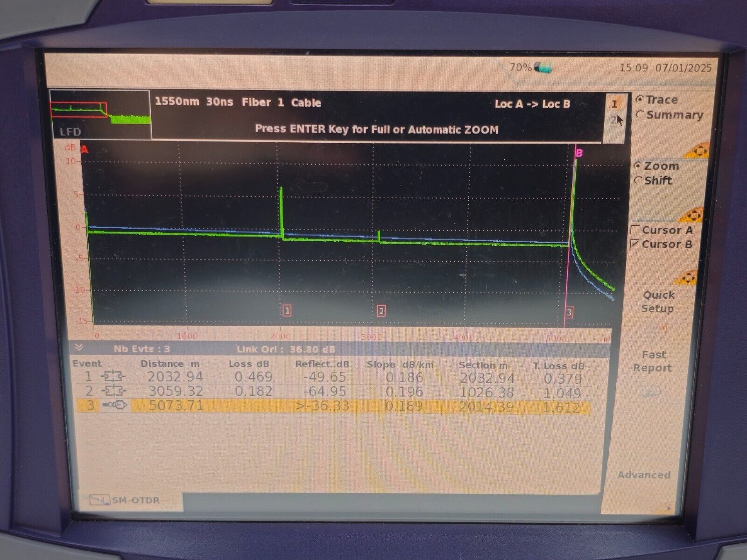Enable the Cursor A checkbox
This screenshot has height=560, width=747.
coord(635,230)
